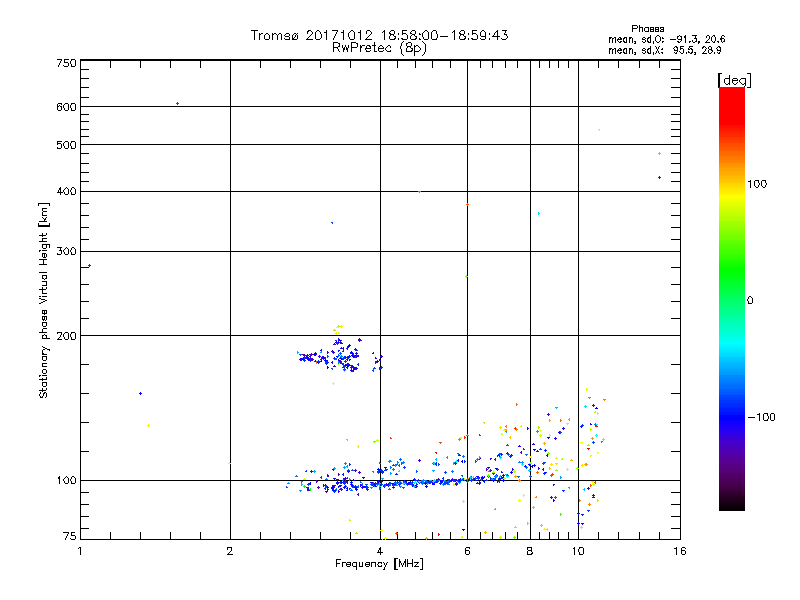Click the y-axis tick label '500'
Image resolution: width=800 pixels, height=600 pixels.
point(67,145)
